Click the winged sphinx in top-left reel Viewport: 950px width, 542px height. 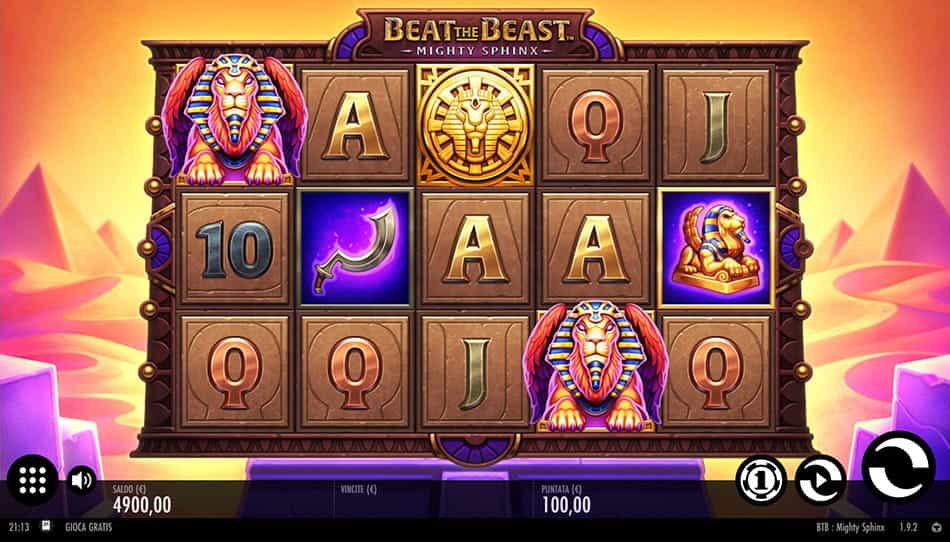coord(234,120)
